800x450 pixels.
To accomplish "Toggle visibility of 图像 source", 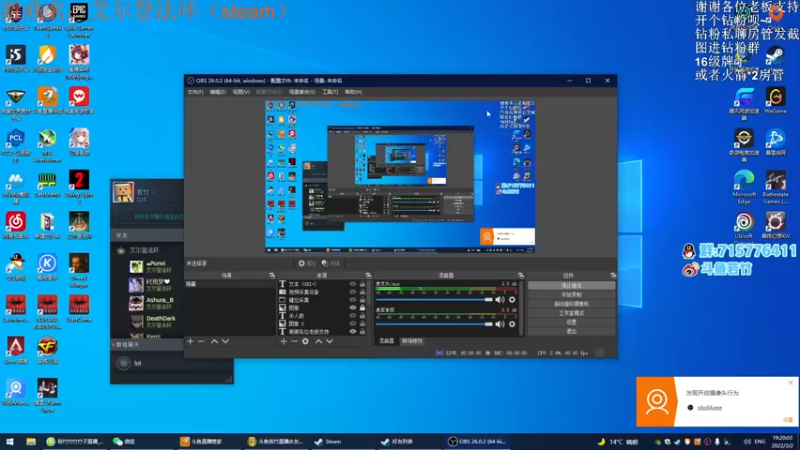I will (353, 308).
